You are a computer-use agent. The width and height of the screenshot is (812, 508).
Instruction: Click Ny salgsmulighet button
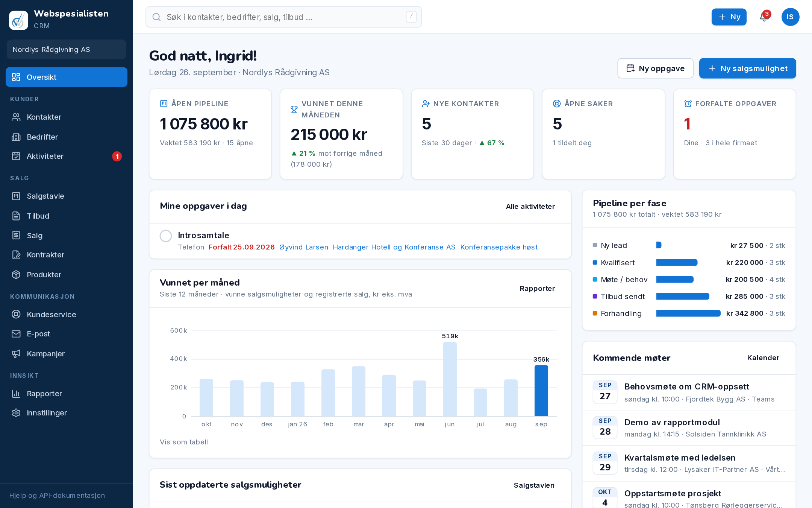pos(747,68)
